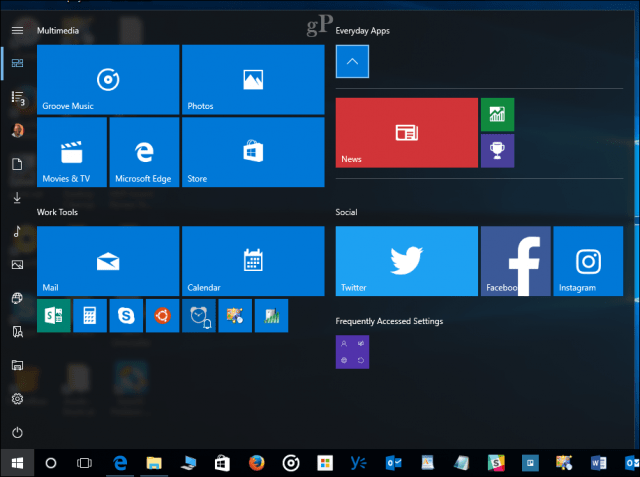This screenshot has width=640, height=477.
Task: Open the Microsoft Edge tile in Multimedia
Action: (x=144, y=152)
